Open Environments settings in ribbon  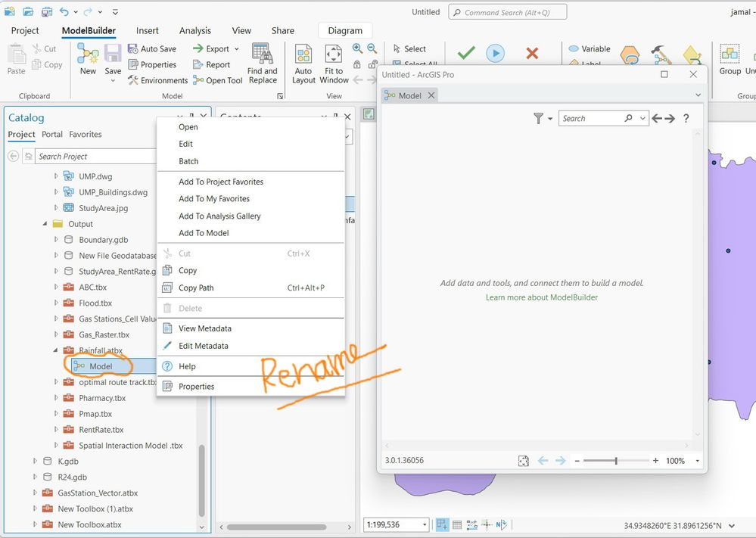[x=157, y=80]
